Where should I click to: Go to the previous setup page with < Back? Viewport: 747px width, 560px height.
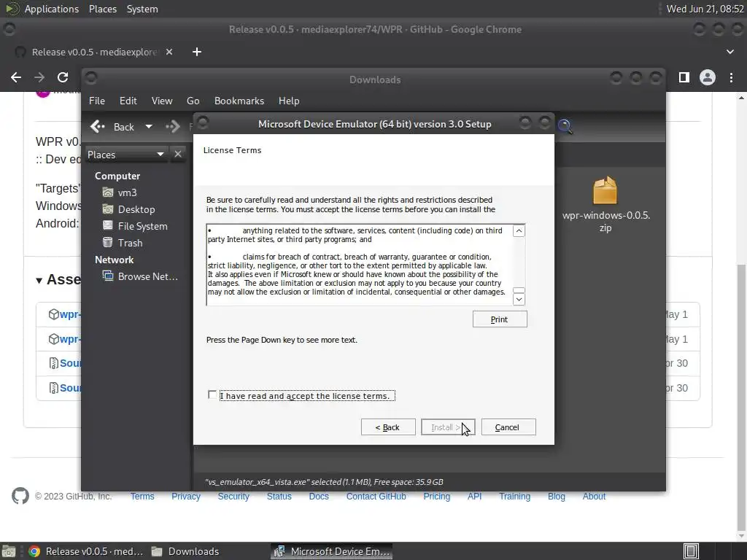tap(388, 427)
